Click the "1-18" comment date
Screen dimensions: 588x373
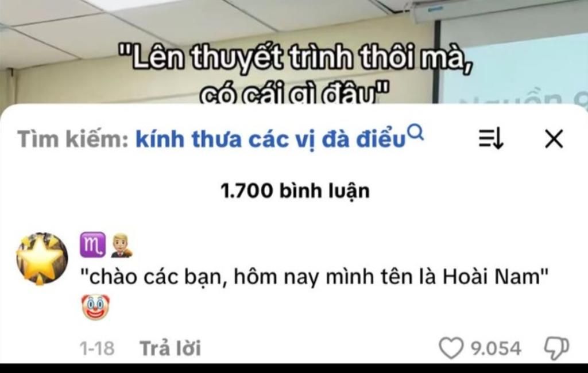coord(97,348)
